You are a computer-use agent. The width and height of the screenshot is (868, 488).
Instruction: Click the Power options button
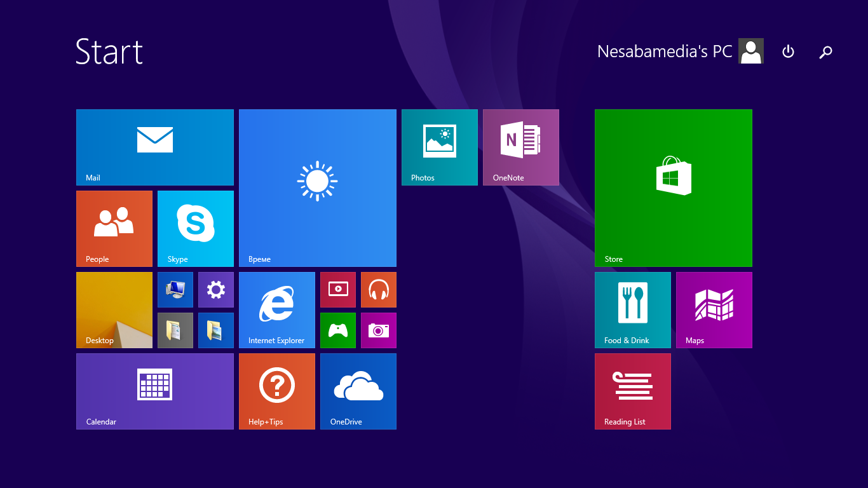pyautogui.click(x=788, y=51)
